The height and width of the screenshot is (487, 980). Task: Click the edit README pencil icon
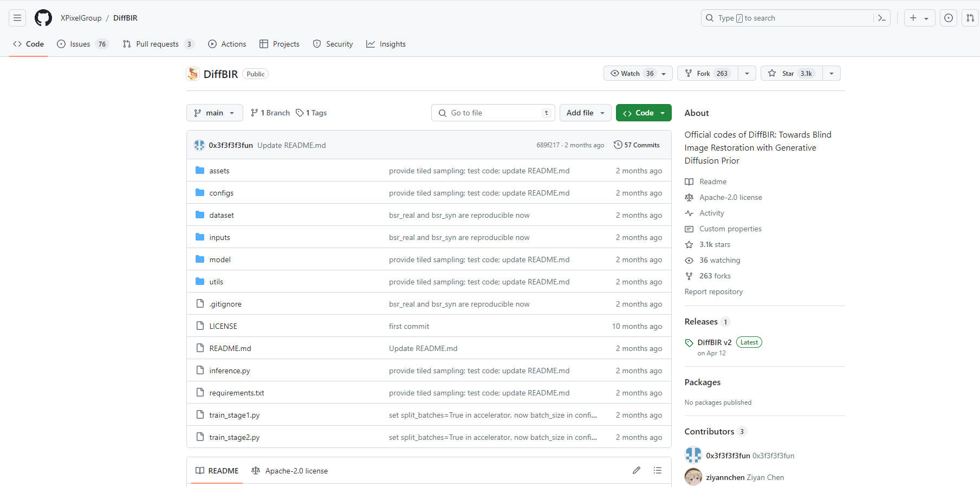pyautogui.click(x=636, y=470)
